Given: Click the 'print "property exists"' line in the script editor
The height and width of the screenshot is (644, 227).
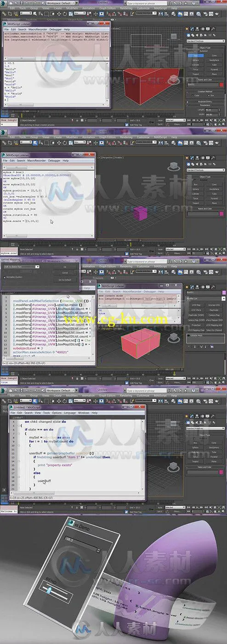Looking at the screenshot, I should pos(54,466).
